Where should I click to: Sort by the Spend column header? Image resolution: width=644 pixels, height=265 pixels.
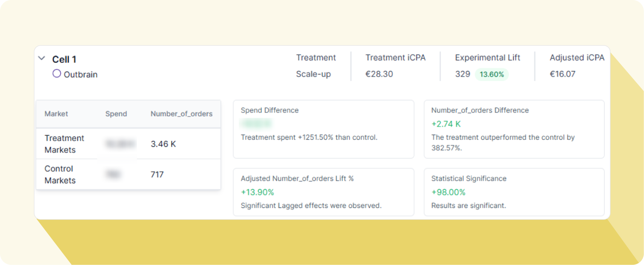(x=116, y=114)
